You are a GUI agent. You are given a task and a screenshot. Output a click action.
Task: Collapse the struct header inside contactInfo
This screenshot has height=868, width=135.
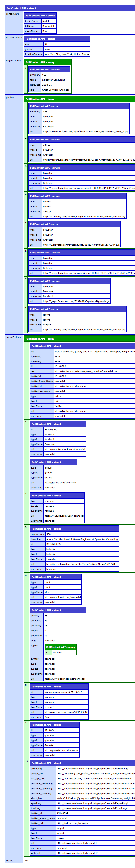coord(40,15)
